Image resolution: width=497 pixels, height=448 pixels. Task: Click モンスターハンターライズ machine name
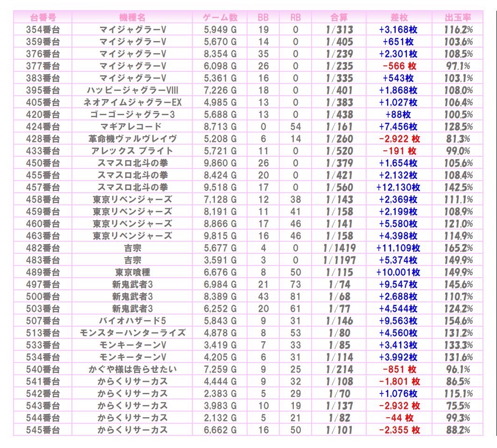coord(132,333)
